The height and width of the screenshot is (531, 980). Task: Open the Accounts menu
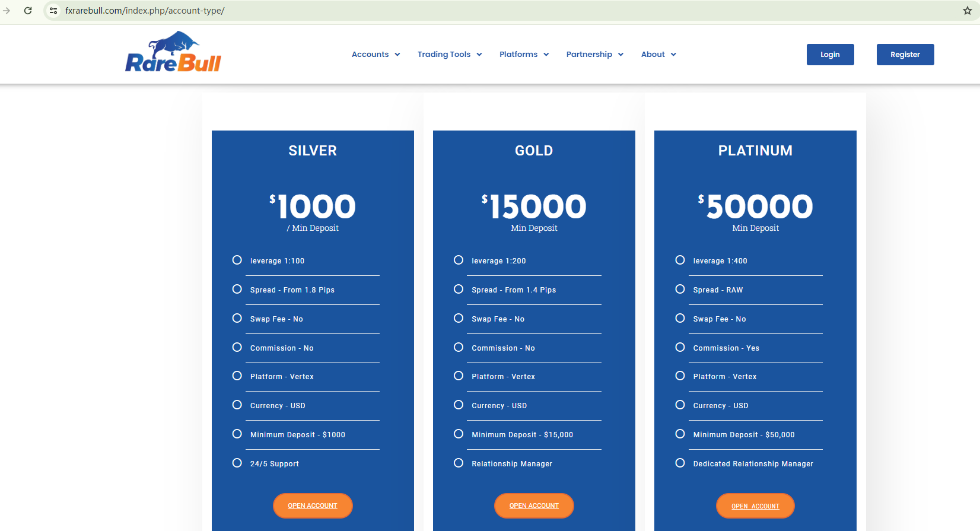pyautogui.click(x=376, y=55)
